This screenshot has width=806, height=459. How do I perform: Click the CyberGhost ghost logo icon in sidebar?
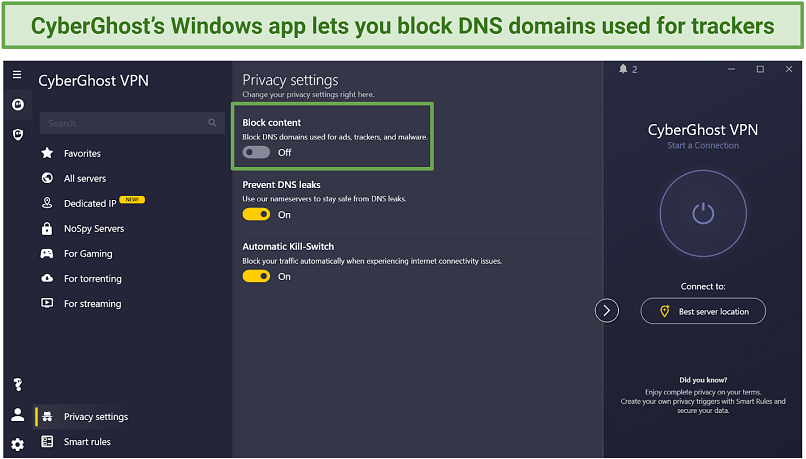click(x=17, y=105)
